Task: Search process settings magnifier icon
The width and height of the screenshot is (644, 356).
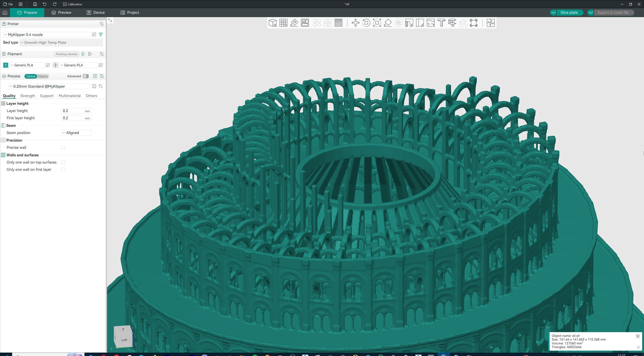Action: (101, 86)
